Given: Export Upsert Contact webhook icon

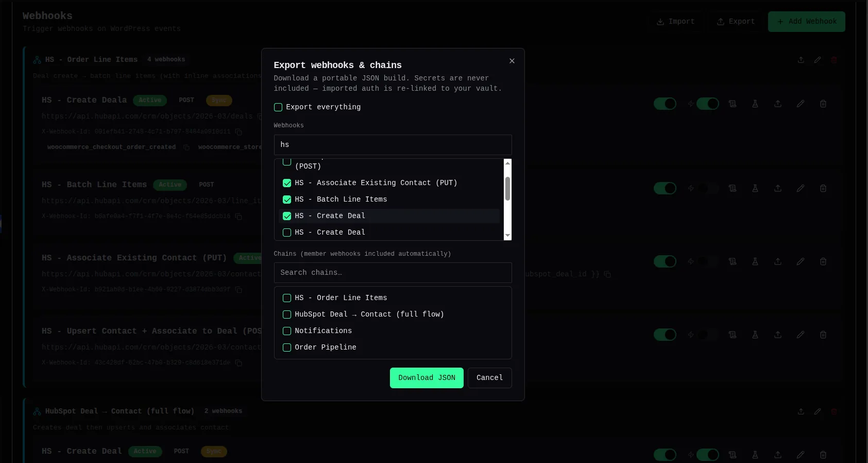Looking at the screenshot, I should point(778,335).
